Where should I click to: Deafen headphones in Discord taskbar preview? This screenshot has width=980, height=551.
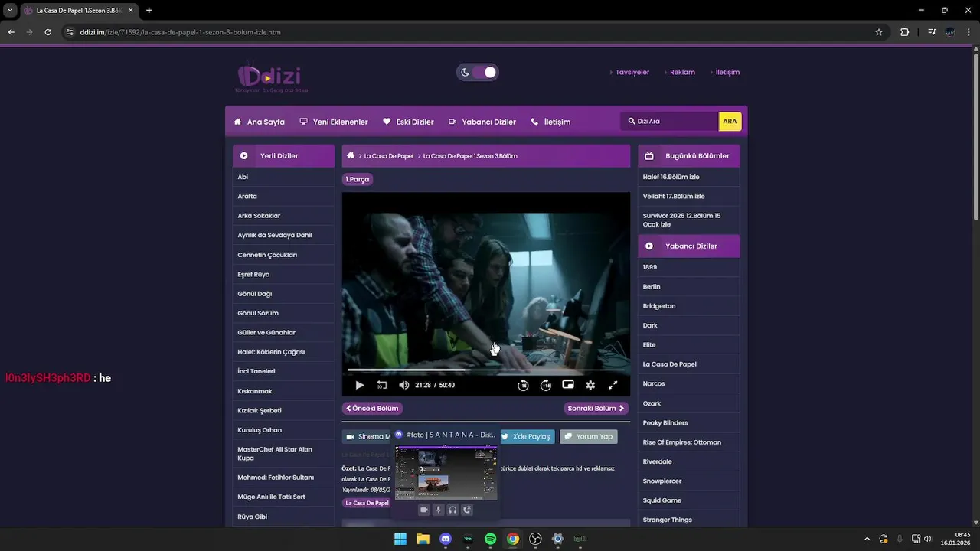click(x=452, y=510)
